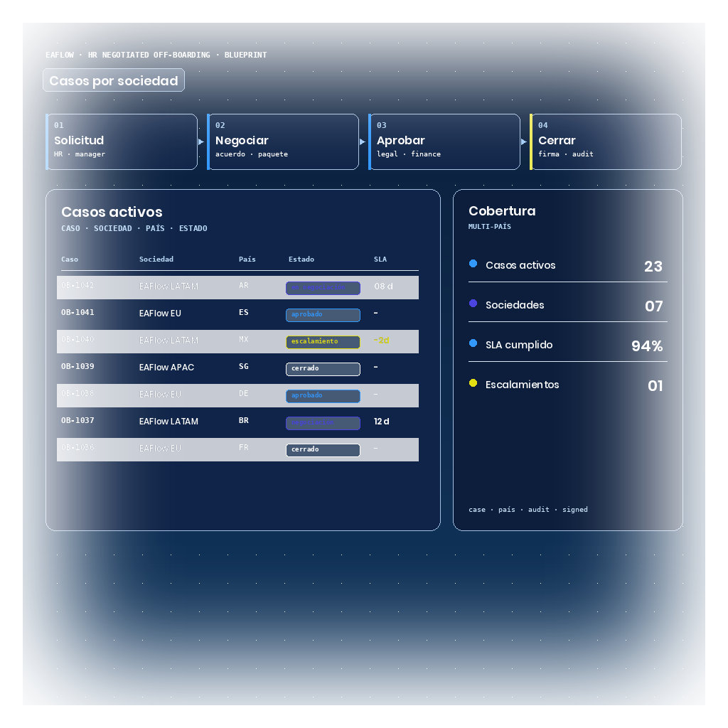The height and width of the screenshot is (728, 728).
Task: Click the Estado column header
Action: point(301,259)
